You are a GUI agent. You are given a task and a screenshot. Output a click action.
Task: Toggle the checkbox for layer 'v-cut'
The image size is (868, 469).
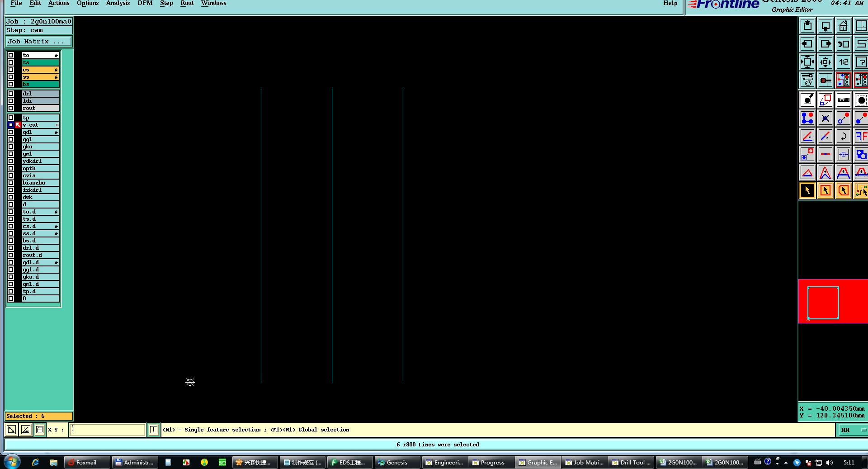(11, 125)
